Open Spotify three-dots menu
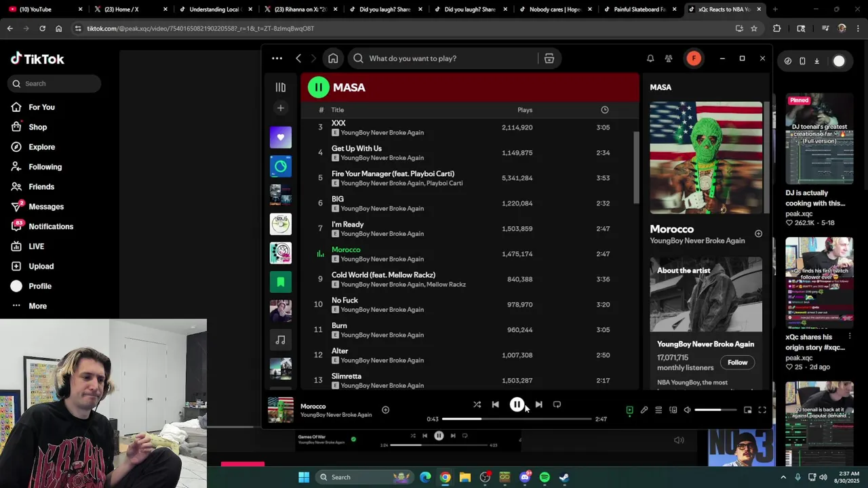 [x=277, y=58]
